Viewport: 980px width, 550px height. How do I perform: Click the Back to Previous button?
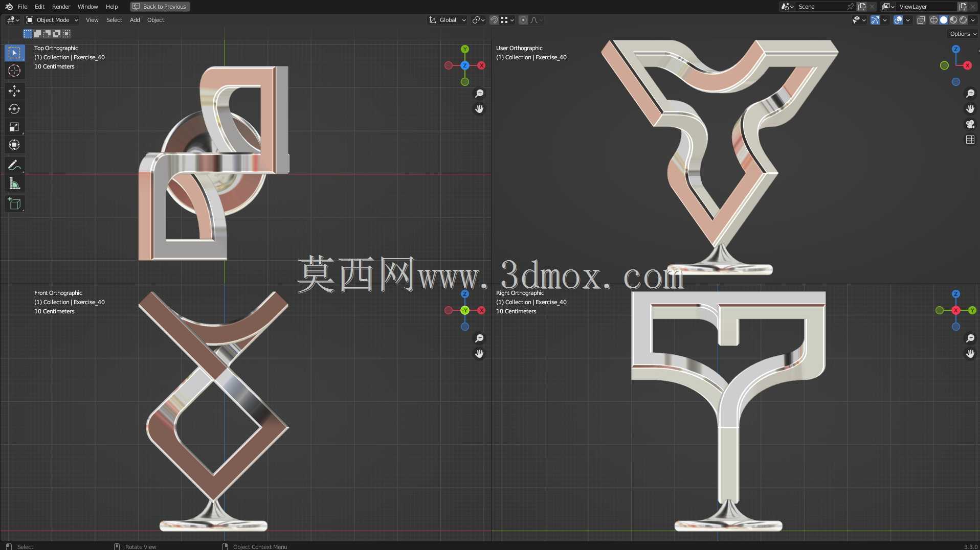160,7
